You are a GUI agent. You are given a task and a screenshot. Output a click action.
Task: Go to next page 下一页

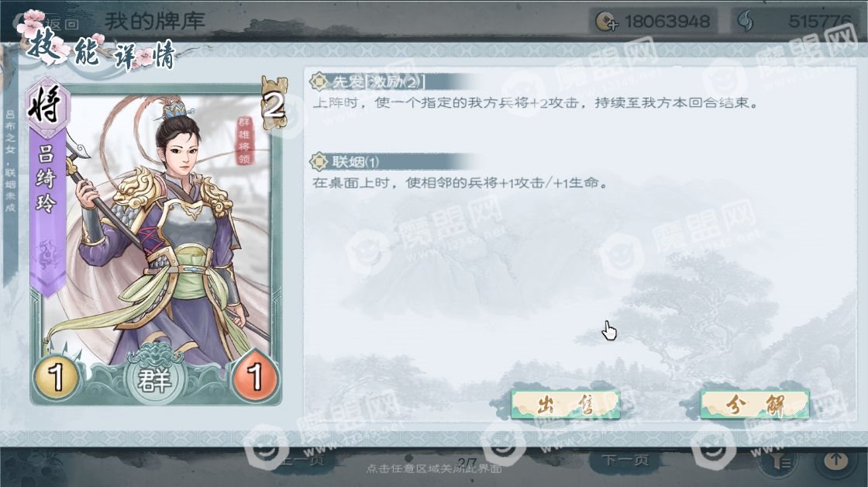(625, 460)
